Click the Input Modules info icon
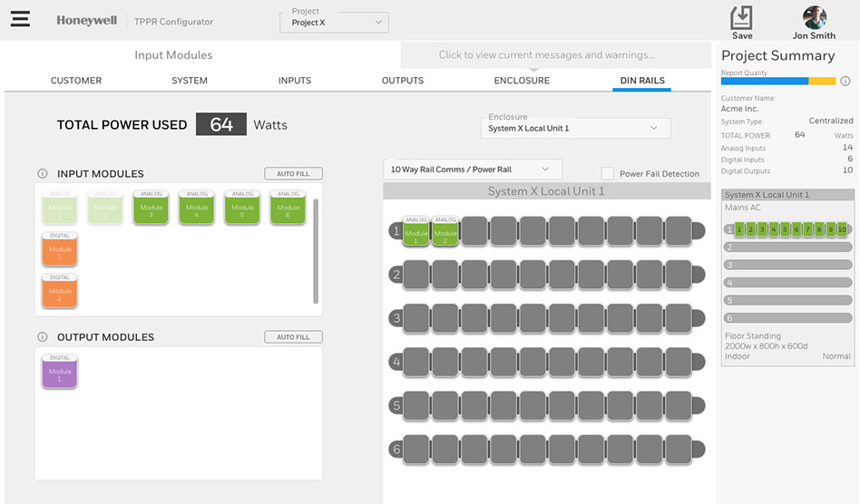 (x=42, y=174)
